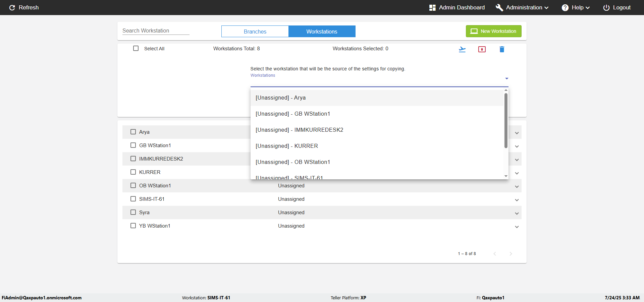Focus the Search Workstation input field
This screenshot has width=644, height=302.
pos(156,31)
